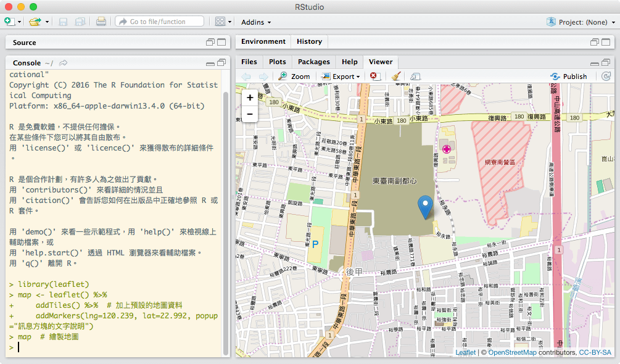620x364 pixels.
Task: Click in the Go to file/function search box
Action: [159, 22]
